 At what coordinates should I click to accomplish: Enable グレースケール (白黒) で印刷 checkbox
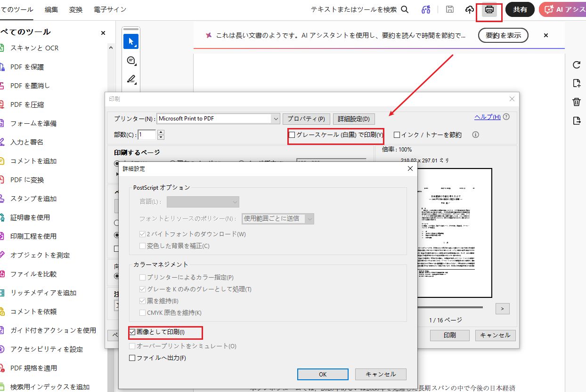292,135
